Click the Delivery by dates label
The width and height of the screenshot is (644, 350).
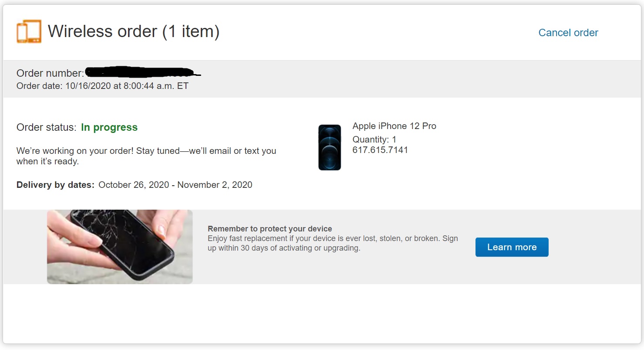point(55,185)
